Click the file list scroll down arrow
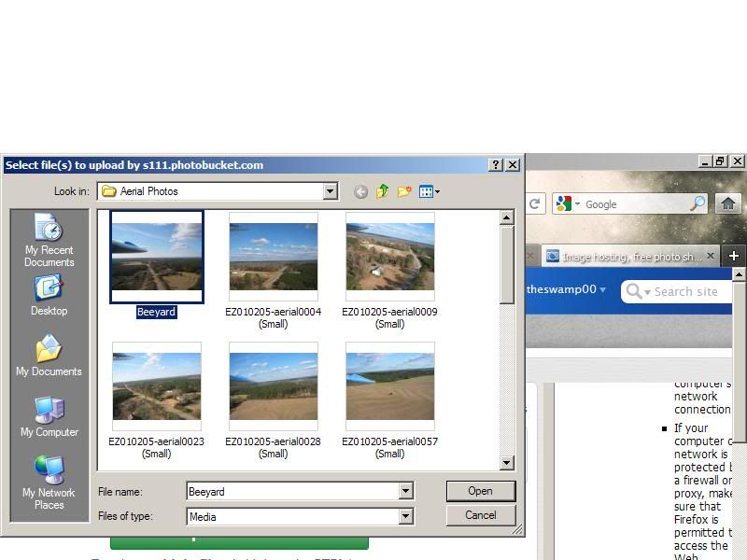Screen dimensions: 747x560 tap(506, 462)
